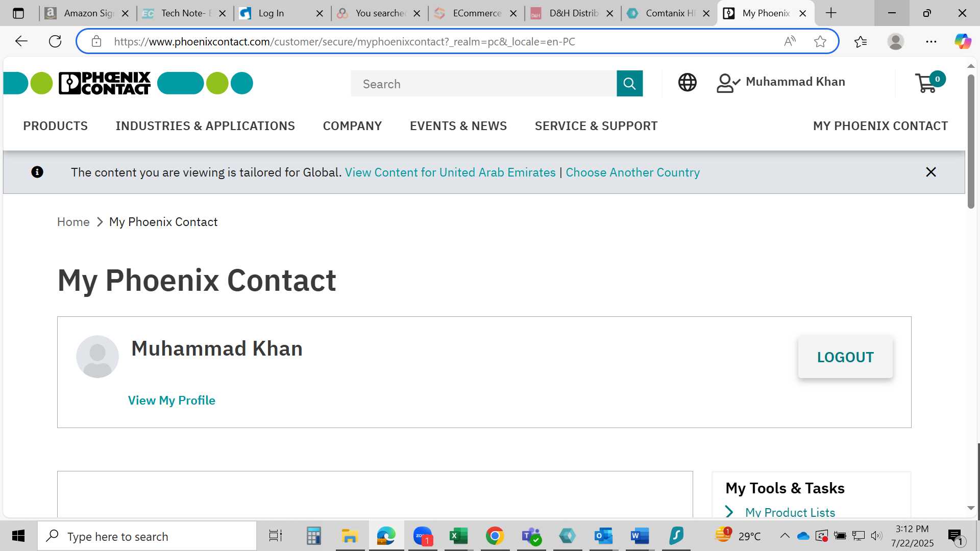Open the COMPANY menu
Viewport: 980px width, 551px height.
click(352, 126)
